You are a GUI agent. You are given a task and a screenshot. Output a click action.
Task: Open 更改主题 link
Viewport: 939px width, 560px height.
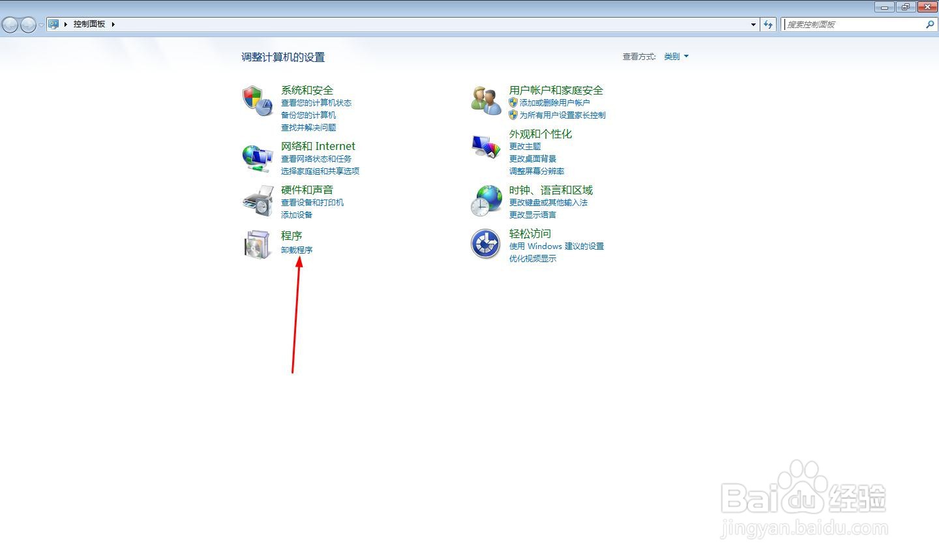(525, 147)
